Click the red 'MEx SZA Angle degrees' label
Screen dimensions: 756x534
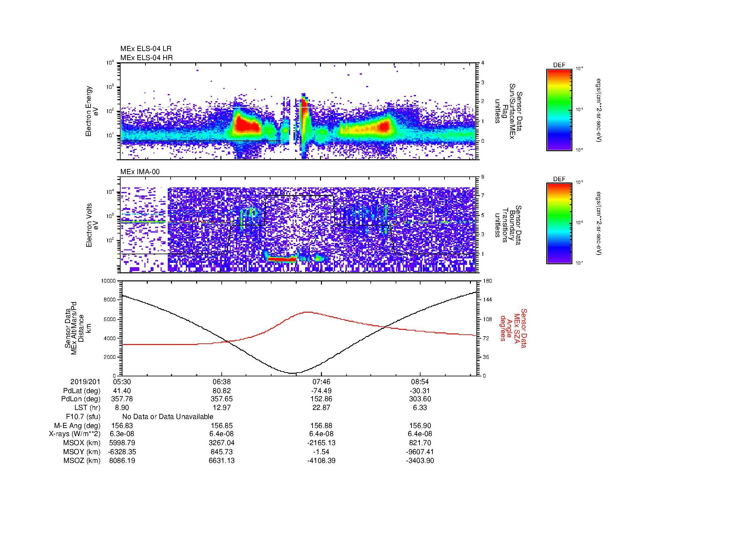(x=514, y=328)
